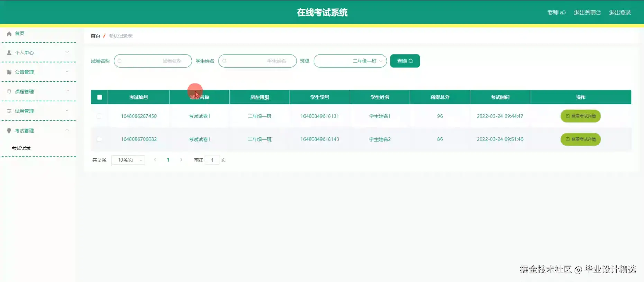644x282 pixels.
Task: Focus the 试卷名称 search input
Action: click(153, 61)
